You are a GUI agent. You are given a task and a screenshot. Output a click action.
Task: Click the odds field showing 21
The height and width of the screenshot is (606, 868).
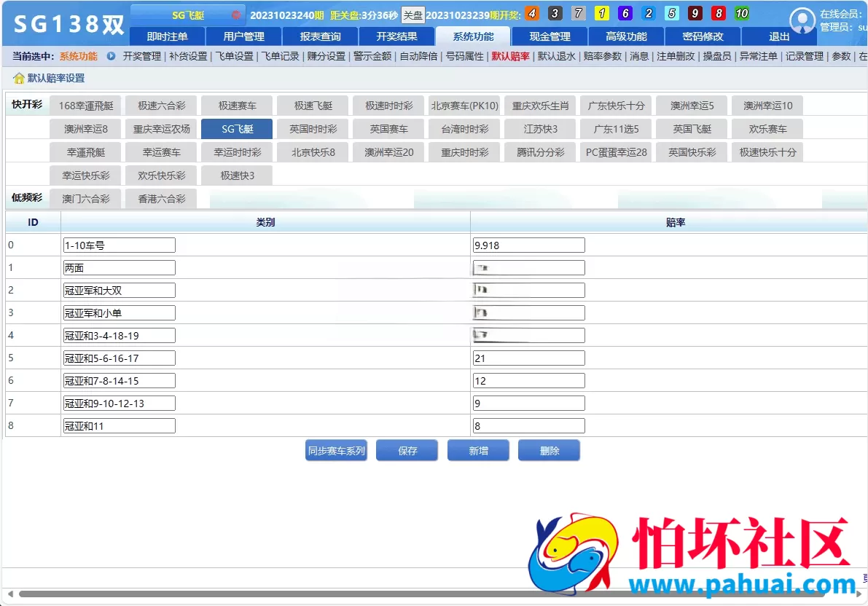528,358
